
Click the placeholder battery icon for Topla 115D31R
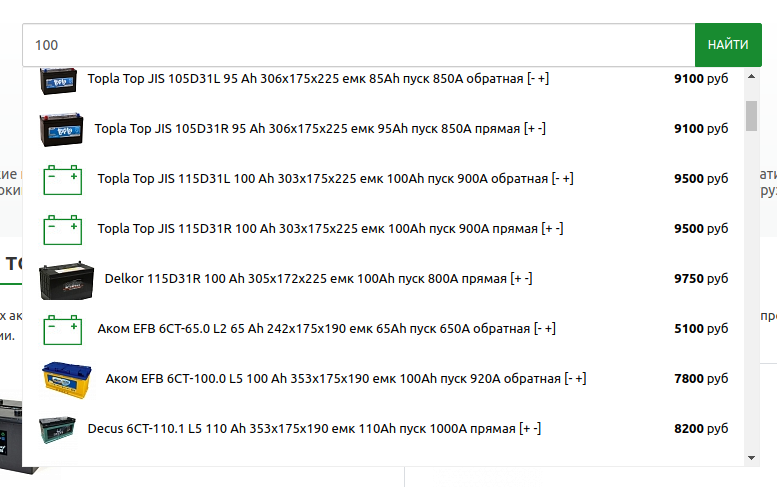coord(62,229)
